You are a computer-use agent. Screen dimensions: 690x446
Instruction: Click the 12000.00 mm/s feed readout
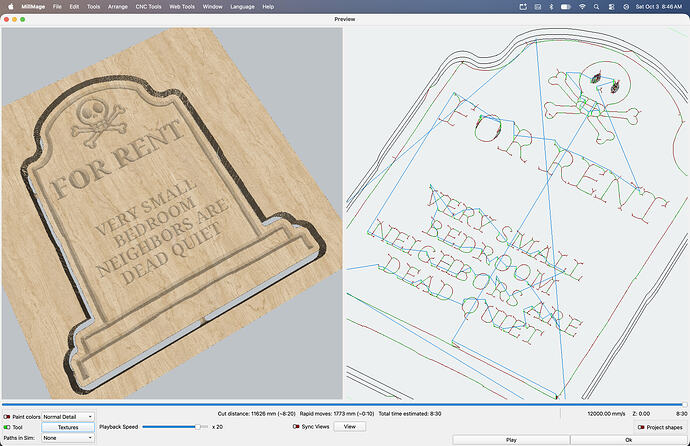pos(606,413)
